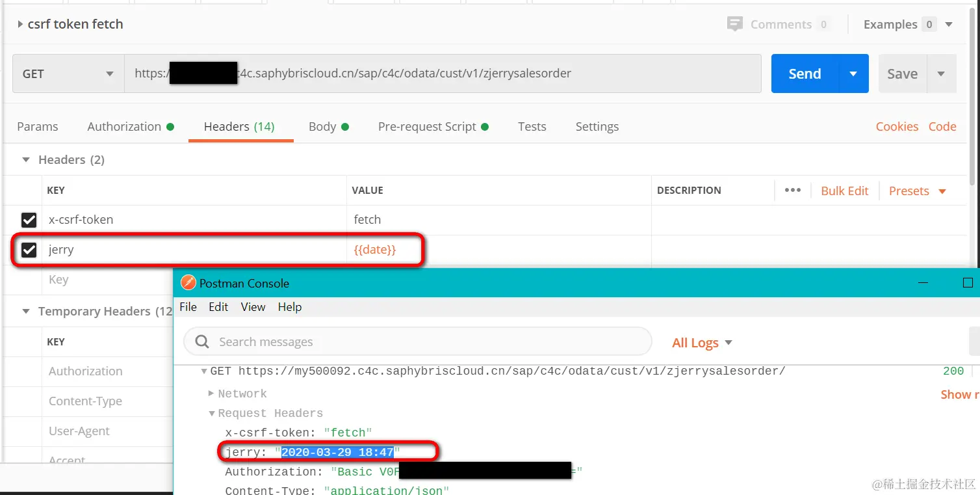The width and height of the screenshot is (980, 495).
Task: Open the View menu in Postman Console
Action: click(x=253, y=307)
